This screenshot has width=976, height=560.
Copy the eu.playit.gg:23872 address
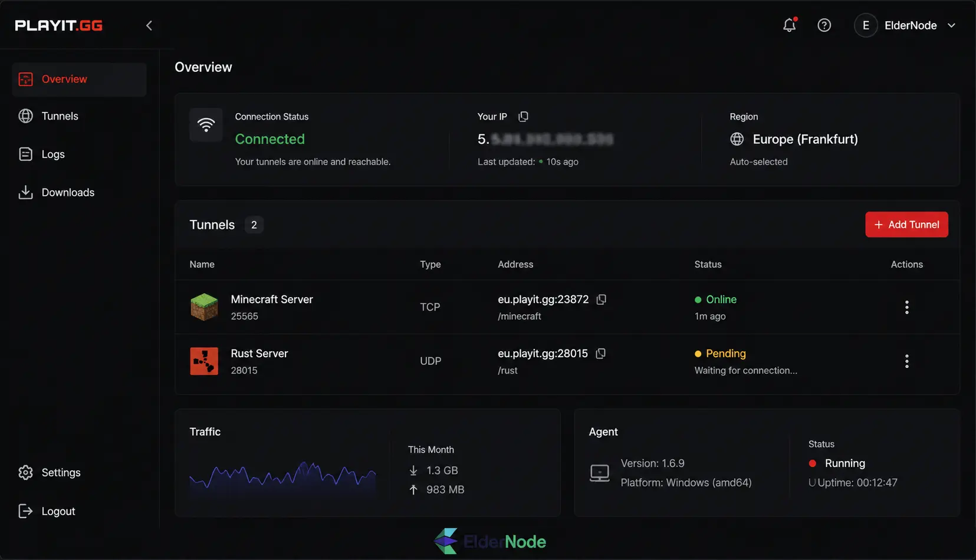point(601,299)
